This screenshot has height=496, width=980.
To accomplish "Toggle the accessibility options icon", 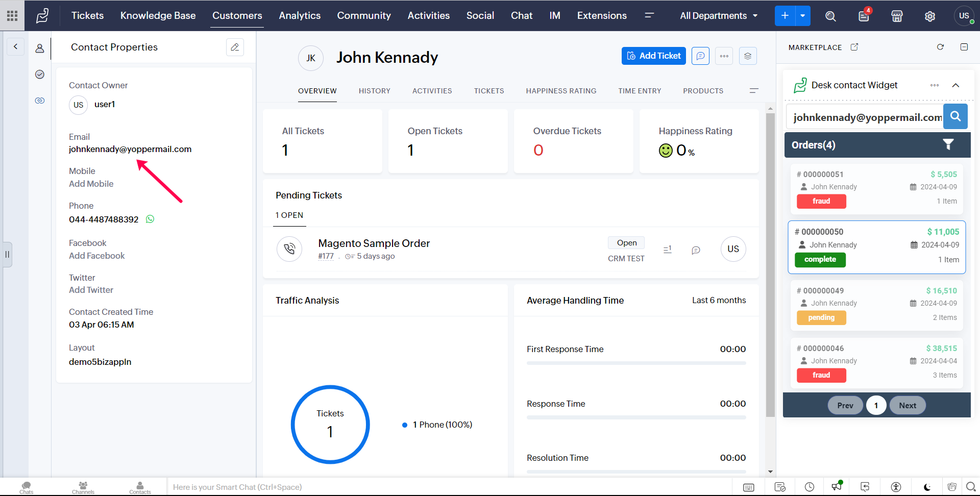I will coord(896,487).
